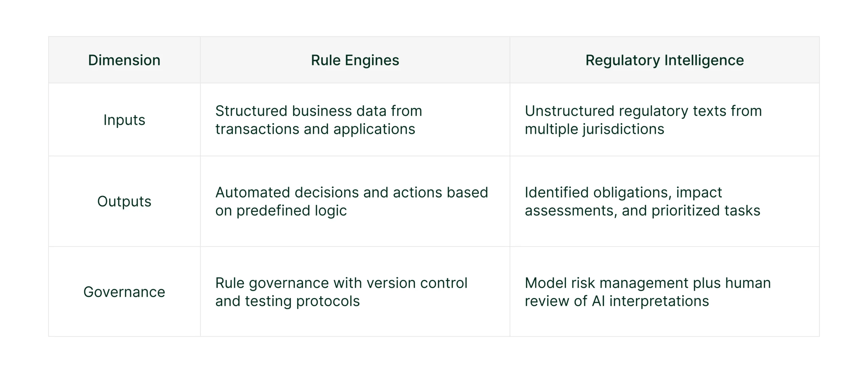Select the Inputs row label
The image size is (868, 373).
[124, 120]
